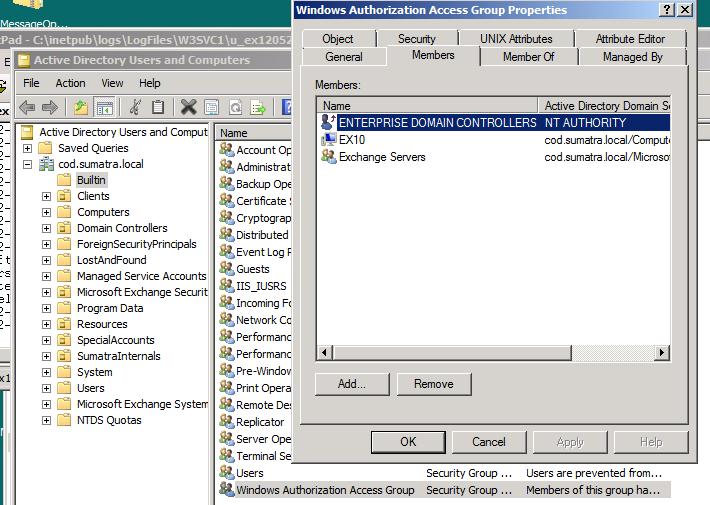Click the Cut scissors toolbar icon
710x505 pixels.
[135, 107]
